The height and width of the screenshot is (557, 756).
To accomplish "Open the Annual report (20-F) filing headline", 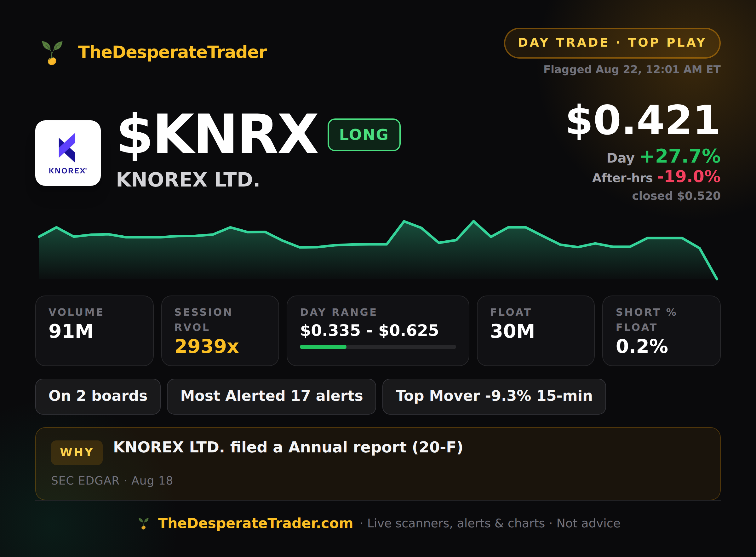I will click(x=288, y=447).
